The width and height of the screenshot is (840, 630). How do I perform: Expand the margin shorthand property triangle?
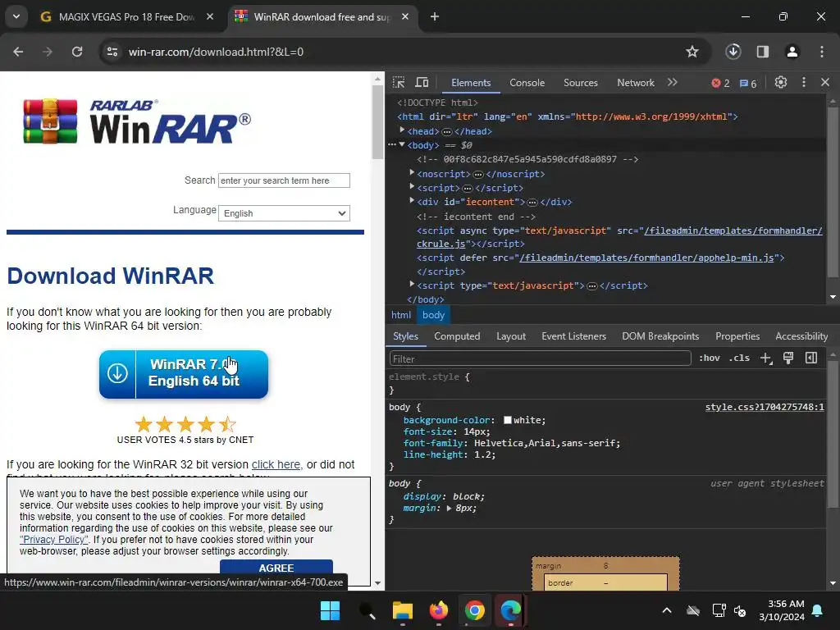pos(450,508)
